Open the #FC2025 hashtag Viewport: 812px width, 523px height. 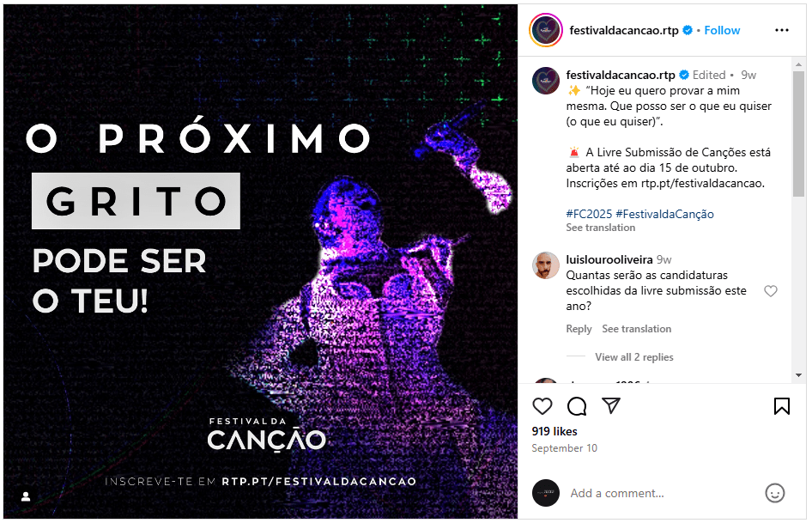pos(589,214)
